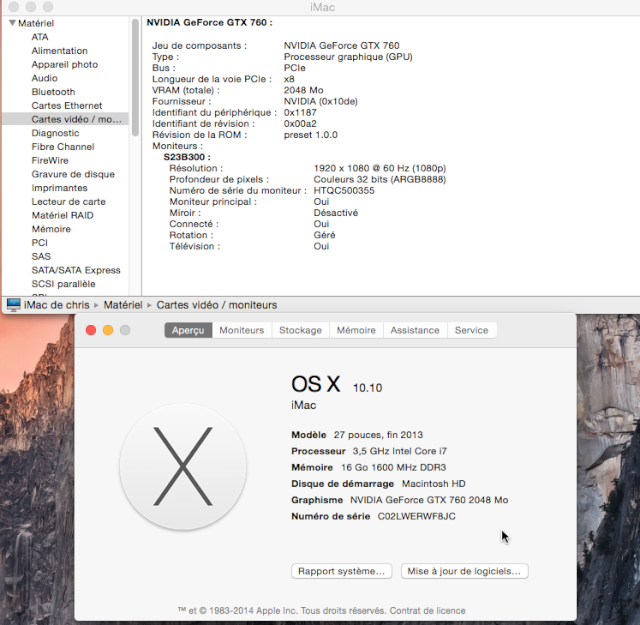The image size is (640, 625).
Task: Switch to the Stockage tab
Action: click(300, 330)
